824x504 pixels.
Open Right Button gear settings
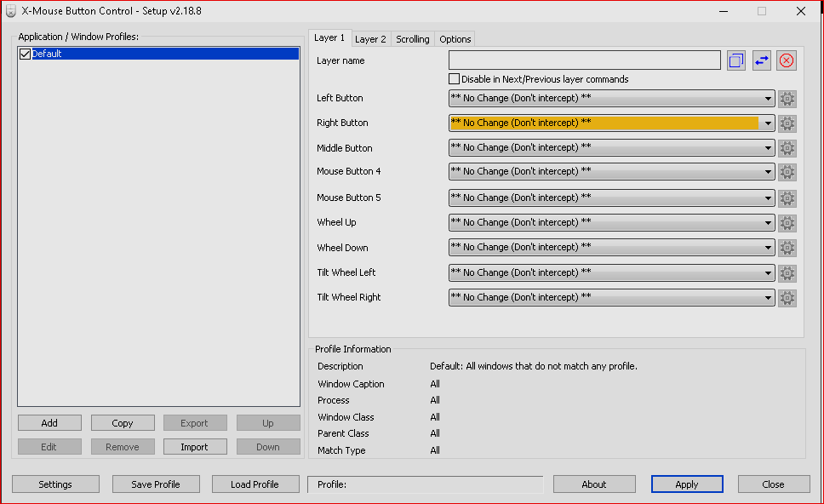click(787, 123)
